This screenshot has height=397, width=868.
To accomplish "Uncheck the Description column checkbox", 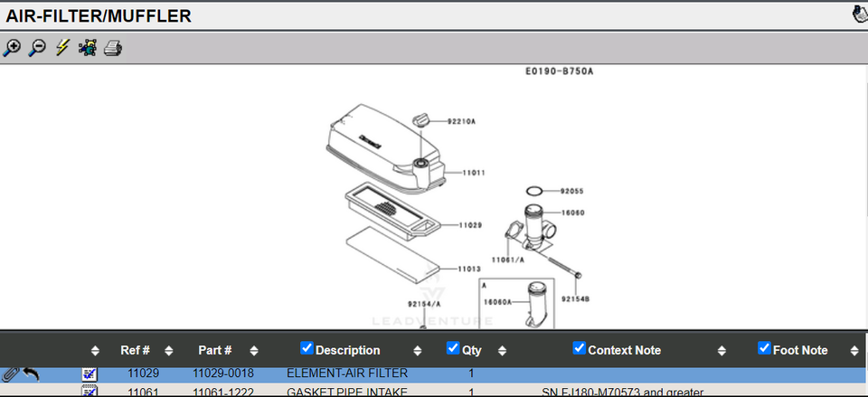I will point(307,348).
